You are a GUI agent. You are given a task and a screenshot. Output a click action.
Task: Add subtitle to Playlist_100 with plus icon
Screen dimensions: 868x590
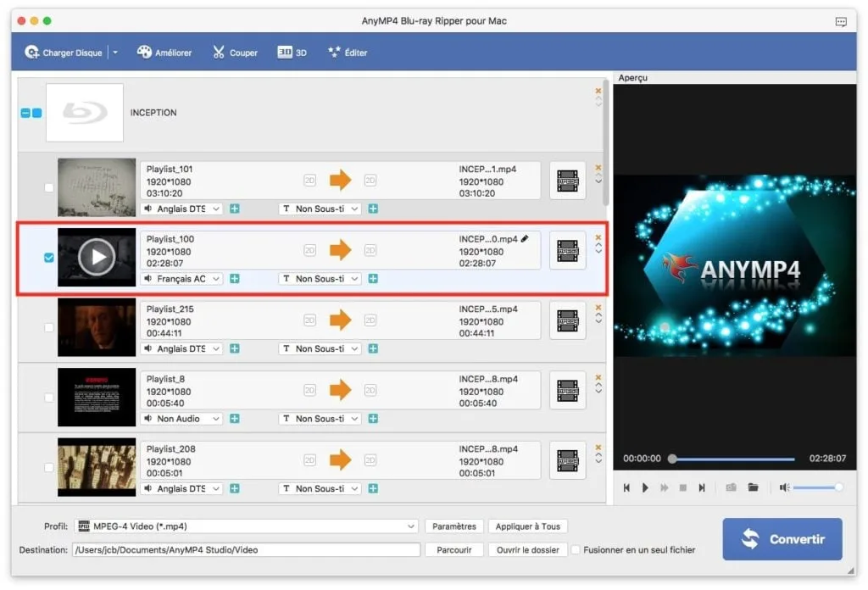(x=373, y=278)
